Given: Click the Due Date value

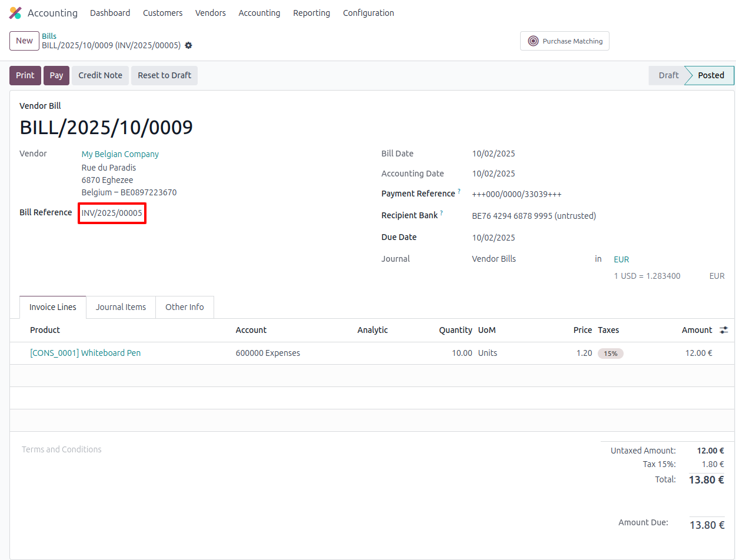Looking at the screenshot, I should pyautogui.click(x=494, y=238).
